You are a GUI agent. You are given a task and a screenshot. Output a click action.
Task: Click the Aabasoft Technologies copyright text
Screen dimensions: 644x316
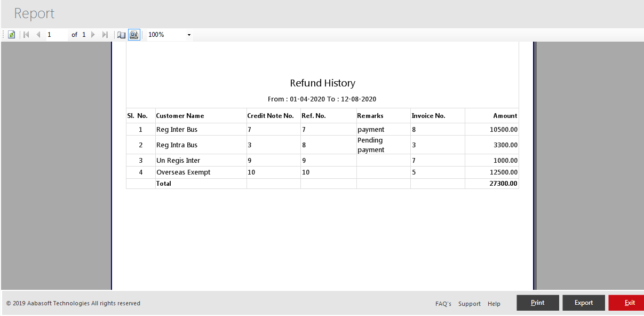coord(73,303)
